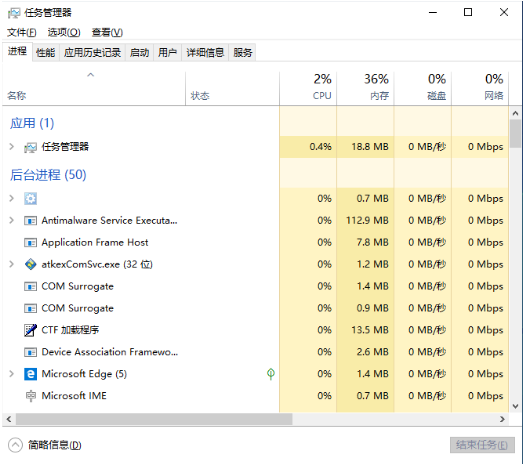
Task: Click the CTF 加载程序 pen icon
Action: pos(30,330)
